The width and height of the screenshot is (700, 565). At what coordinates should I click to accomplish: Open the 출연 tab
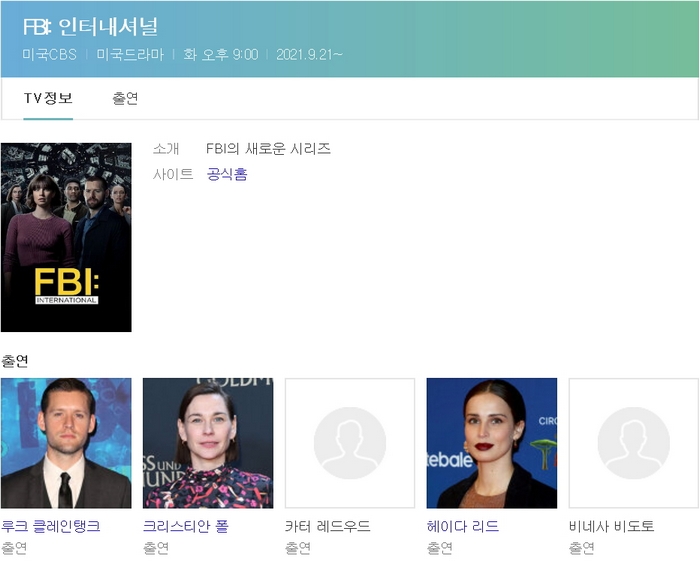125,98
